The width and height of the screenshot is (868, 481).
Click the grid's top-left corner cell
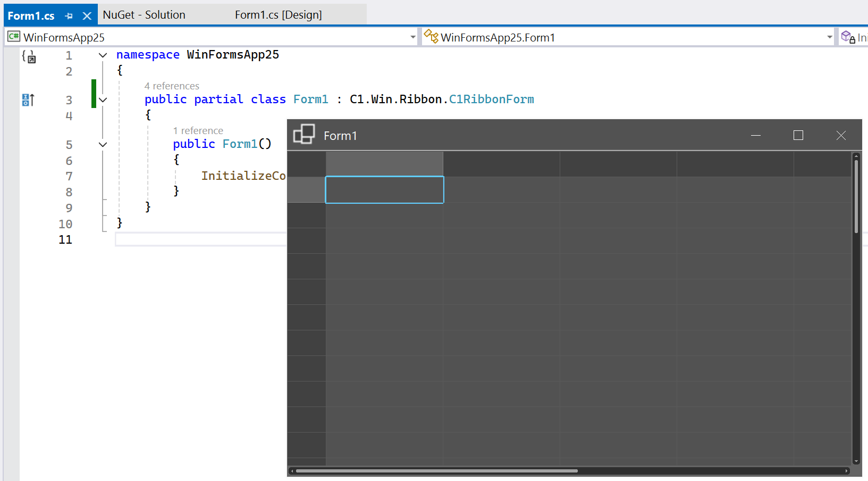coord(307,164)
